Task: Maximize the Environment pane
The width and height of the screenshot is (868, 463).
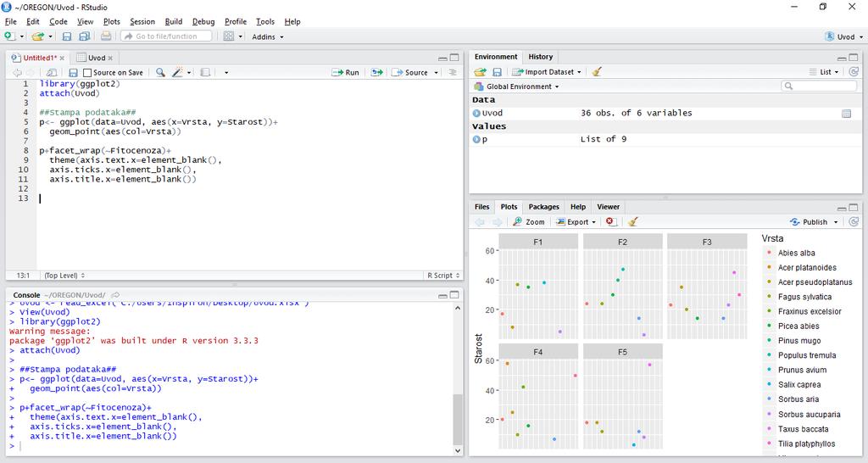Action: coord(854,57)
